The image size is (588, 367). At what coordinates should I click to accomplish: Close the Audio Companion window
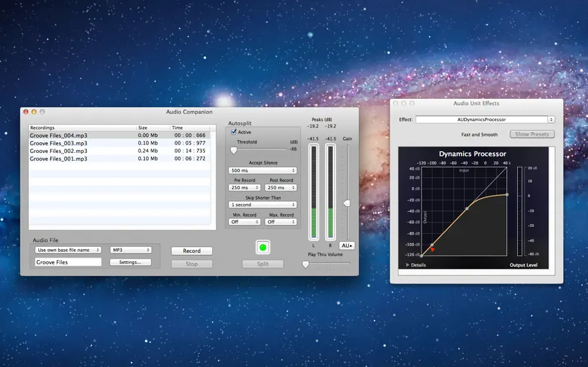[x=26, y=112]
